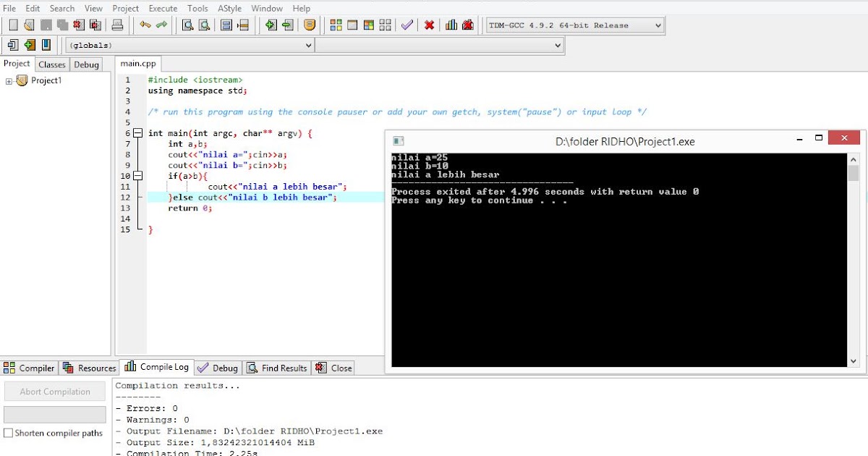The image size is (868, 456).
Task: Switch to the Debug tab in left panel
Action: click(x=87, y=64)
